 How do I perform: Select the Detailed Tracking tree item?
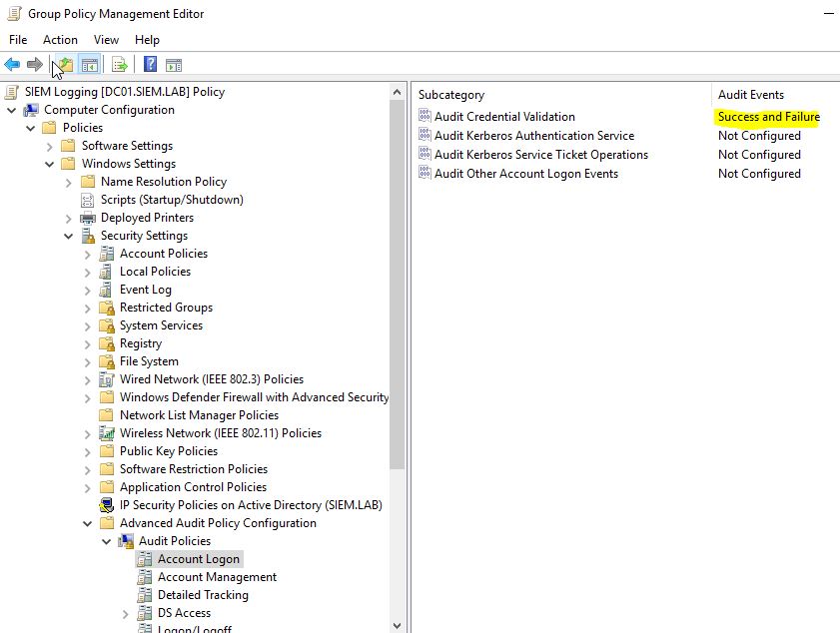[x=203, y=595]
